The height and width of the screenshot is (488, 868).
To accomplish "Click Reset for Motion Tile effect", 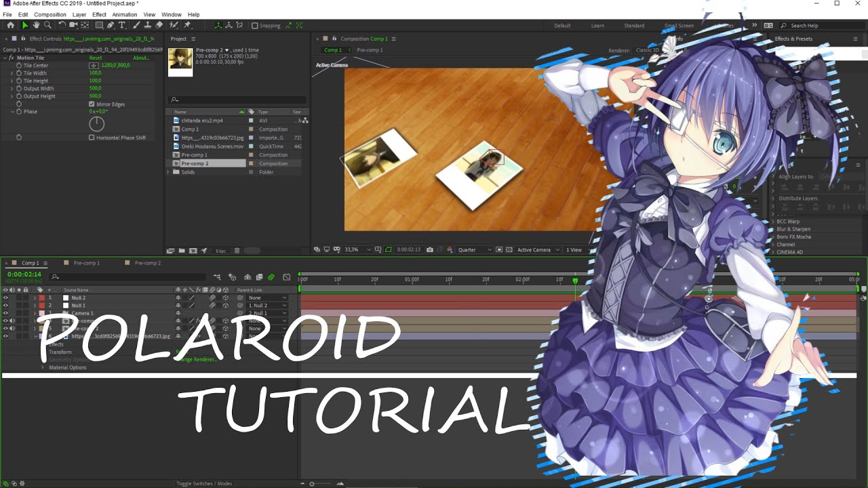I will click(x=96, y=58).
